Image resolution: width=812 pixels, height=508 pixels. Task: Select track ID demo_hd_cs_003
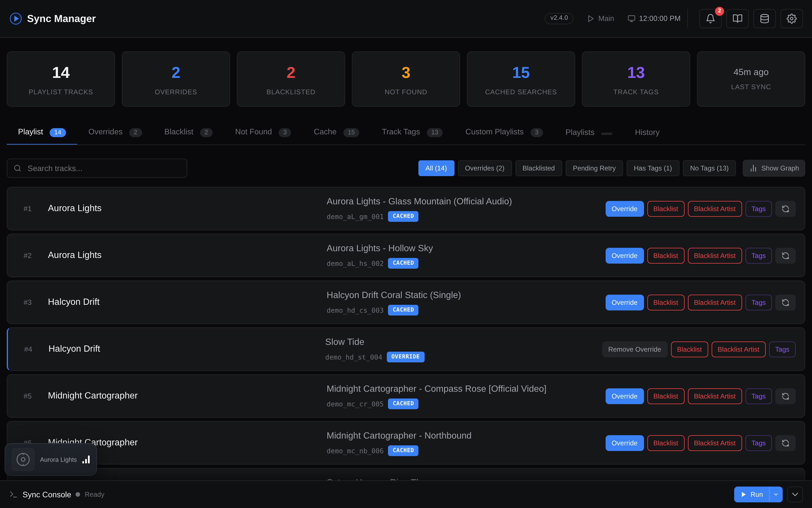click(x=355, y=310)
